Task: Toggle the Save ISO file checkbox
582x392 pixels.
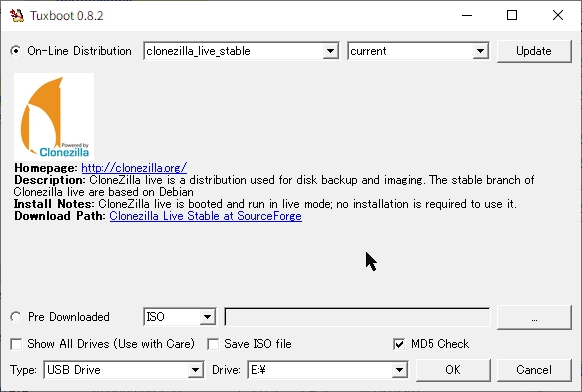Action: coord(213,344)
